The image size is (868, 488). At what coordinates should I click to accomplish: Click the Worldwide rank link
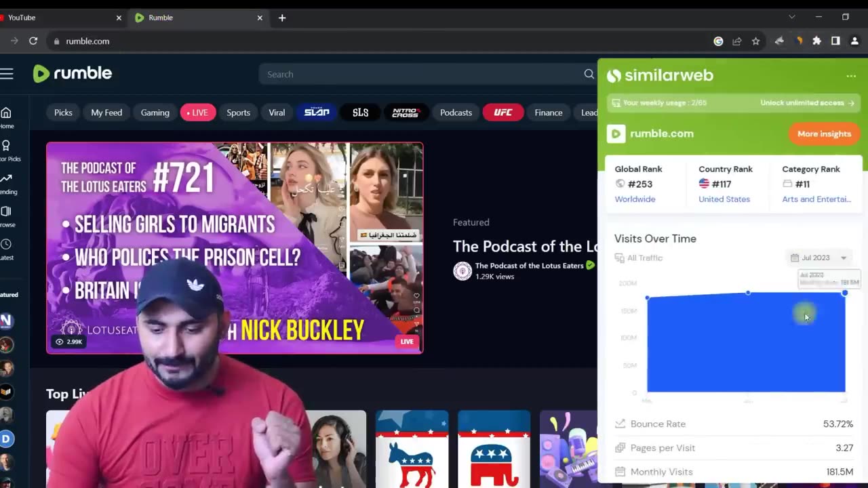pos(635,199)
